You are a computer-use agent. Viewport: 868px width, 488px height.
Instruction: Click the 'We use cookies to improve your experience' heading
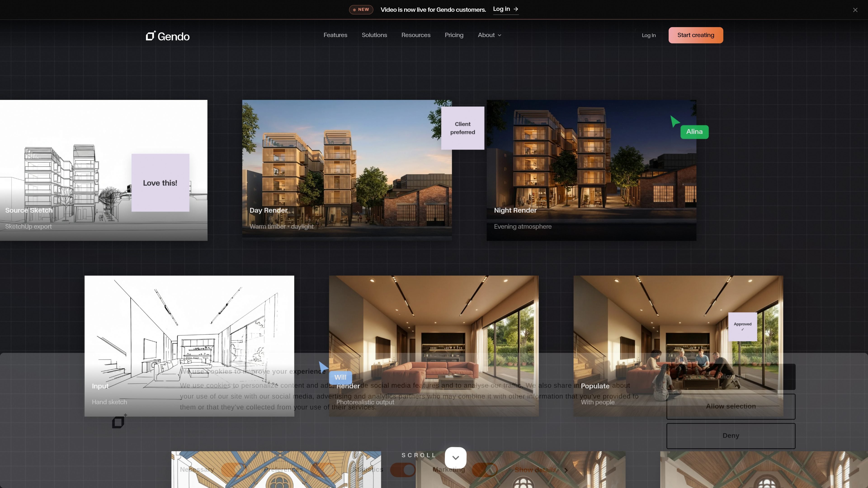[x=253, y=371]
